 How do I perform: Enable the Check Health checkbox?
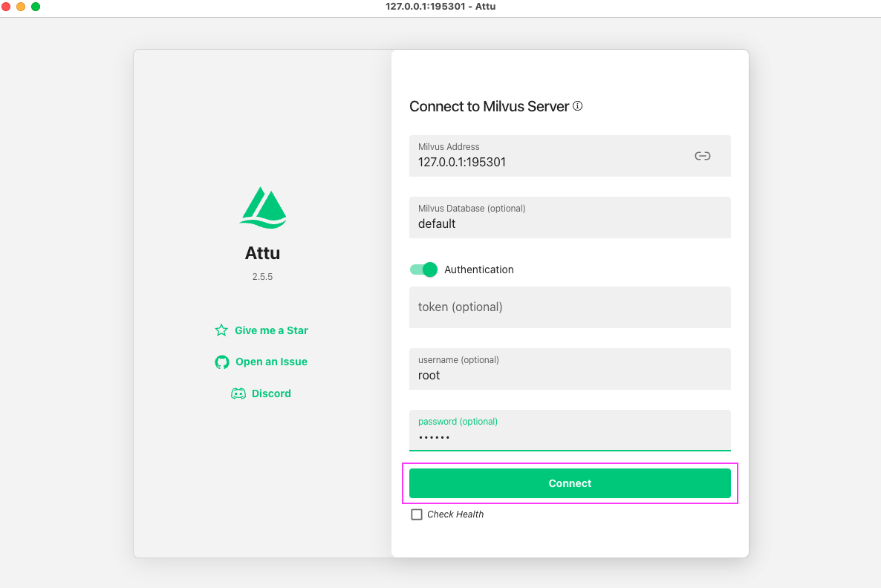coord(416,514)
